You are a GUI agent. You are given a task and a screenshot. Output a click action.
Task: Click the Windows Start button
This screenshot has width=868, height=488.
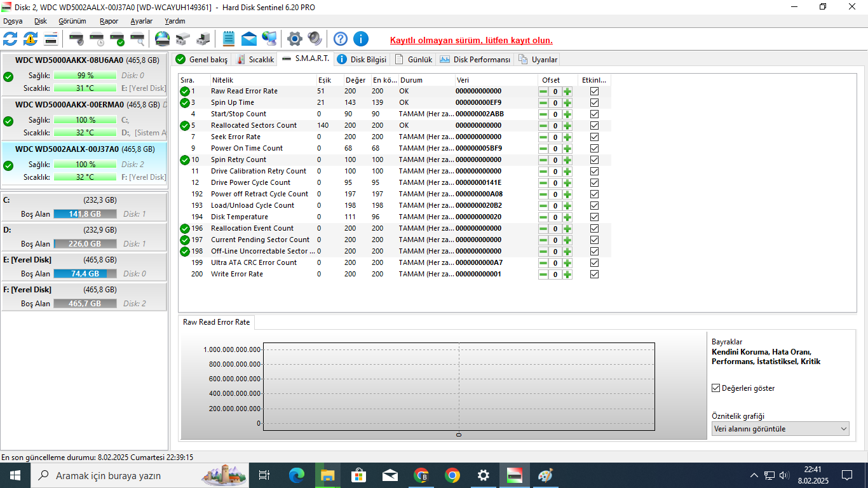coord(15,475)
